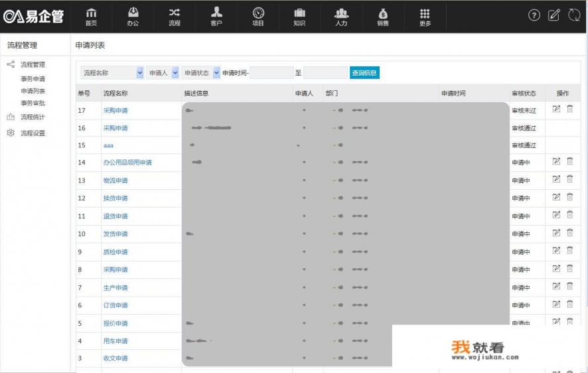Screen dimensions: 588x373
Task: Click the 审核未过 status in row 17
Action: click(x=524, y=110)
